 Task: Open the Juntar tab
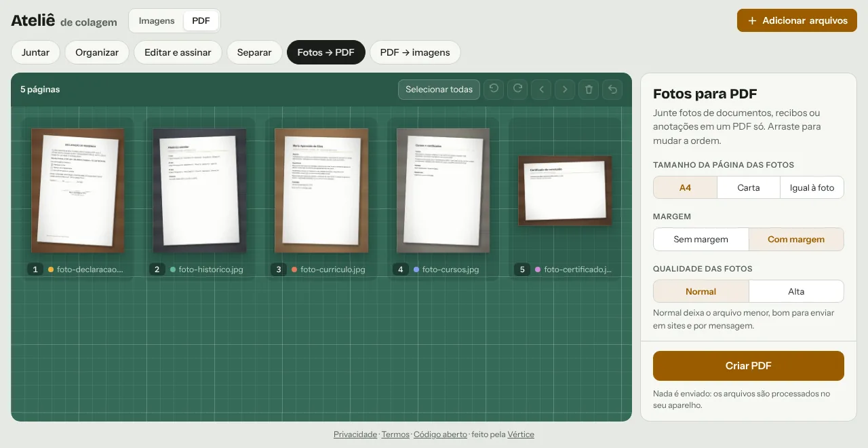click(35, 52)
